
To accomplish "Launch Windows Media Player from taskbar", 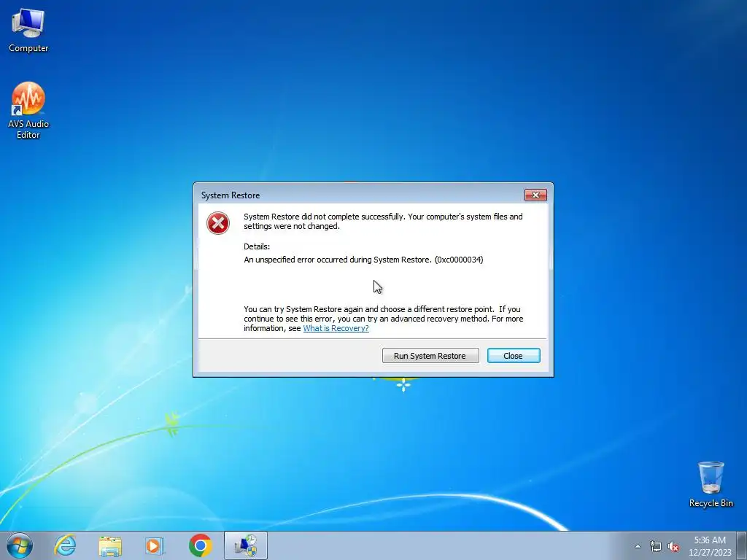I will [155, 545].
